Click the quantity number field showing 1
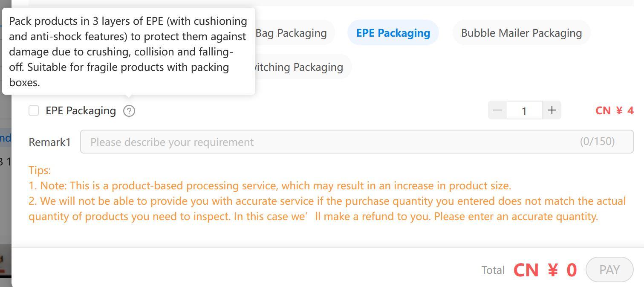Image resolution: width=644 pixels, height=287 pixels. (x=524, y=110)
